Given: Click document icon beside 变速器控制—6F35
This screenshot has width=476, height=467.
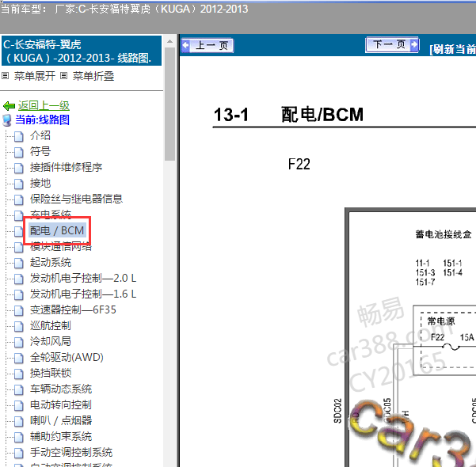Looking at the screenshot, I should pyautogui.click(x=19, y=310).
